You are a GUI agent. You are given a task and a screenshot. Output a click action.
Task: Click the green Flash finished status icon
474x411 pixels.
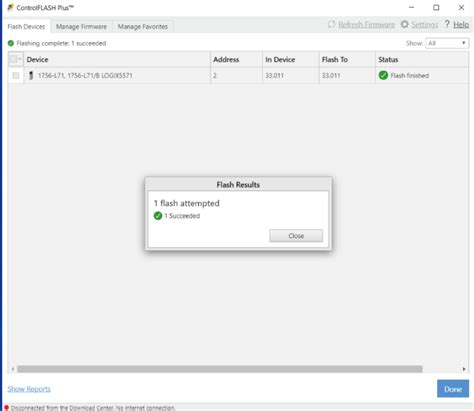pos(383,75)
